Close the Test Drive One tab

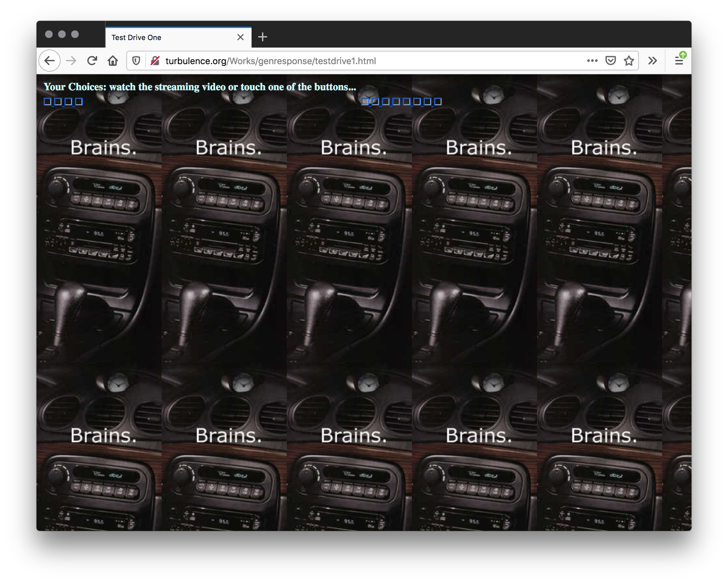(x=240, y=37)
